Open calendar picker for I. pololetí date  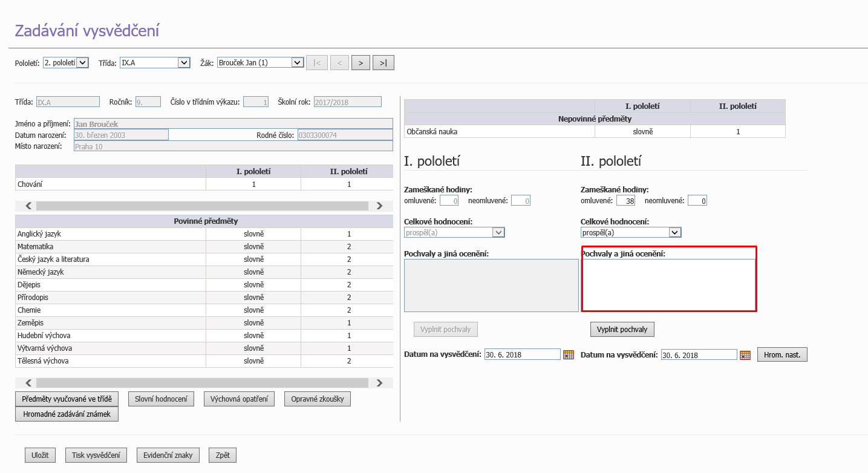click(x=568, y=355)
